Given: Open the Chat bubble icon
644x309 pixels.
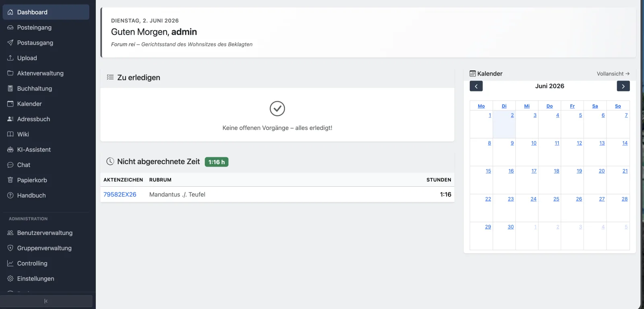Looking at the screenshot, I should (10, 165).
